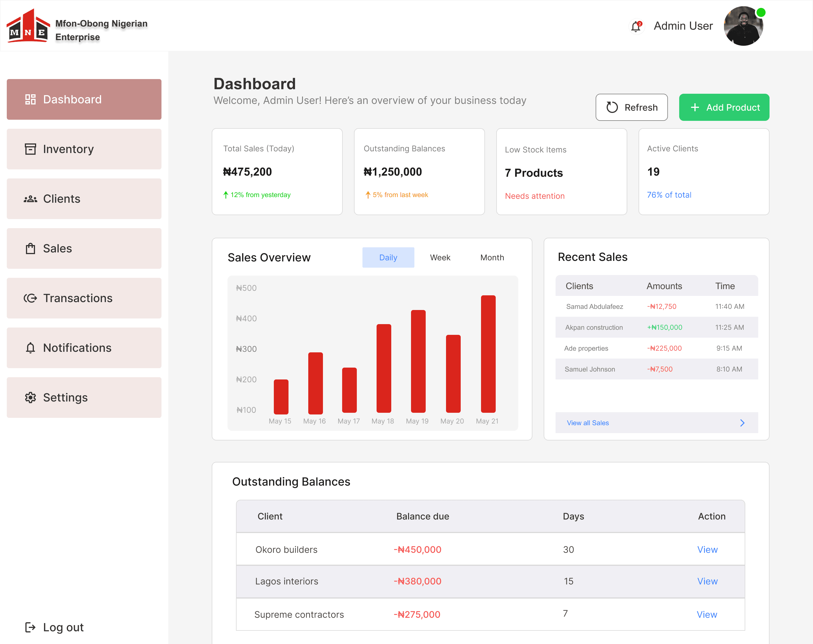Click the notification bell icon in header
The height and width of the screenshot is (644, 813).
(x=636, y=26)
